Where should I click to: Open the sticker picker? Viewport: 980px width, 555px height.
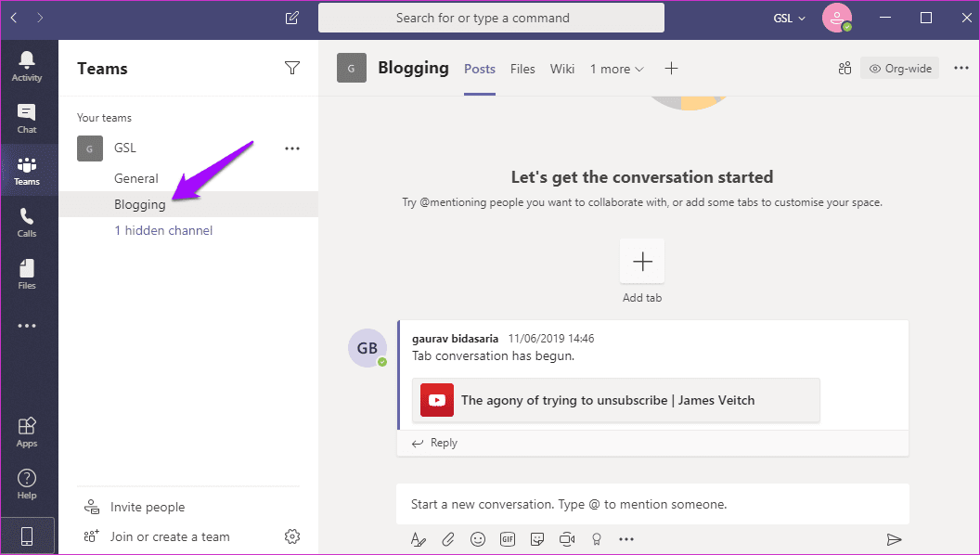(x=537, y=538)
